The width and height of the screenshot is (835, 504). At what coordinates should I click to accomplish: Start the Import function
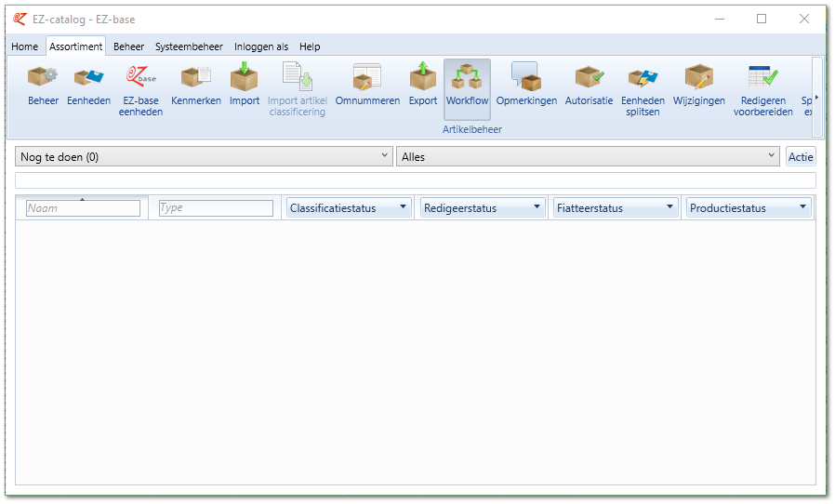[x=245, y=85]
